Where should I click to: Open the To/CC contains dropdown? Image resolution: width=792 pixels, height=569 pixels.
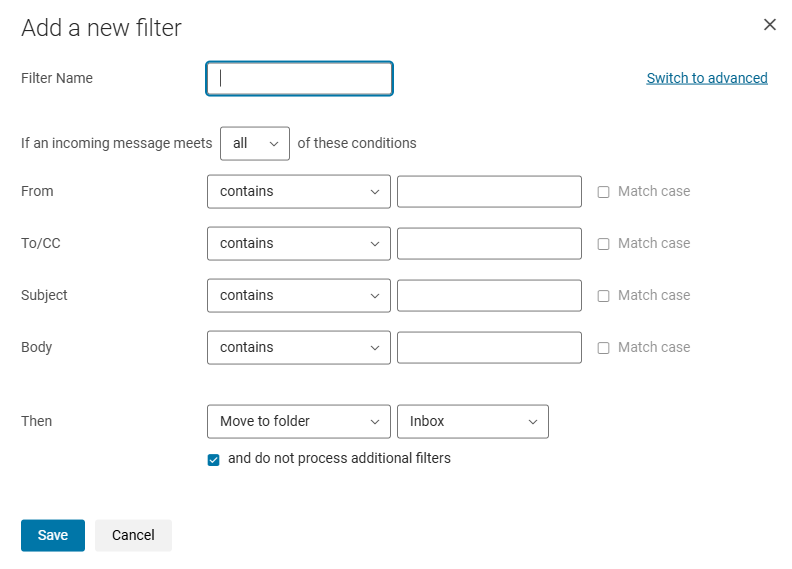(x=298, y=243)
